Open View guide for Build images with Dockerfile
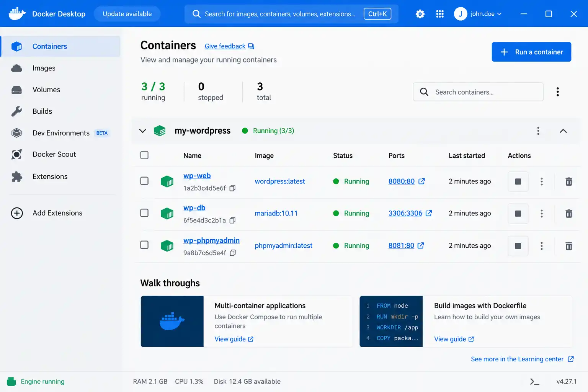The height and width of the screenshot is (392, 588). click(454, 339)
